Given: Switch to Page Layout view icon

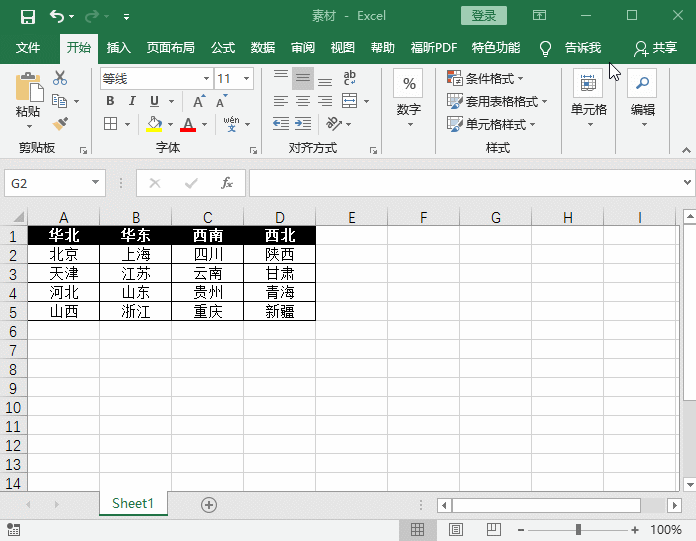Looking at the screenshot, I should 456,529.
